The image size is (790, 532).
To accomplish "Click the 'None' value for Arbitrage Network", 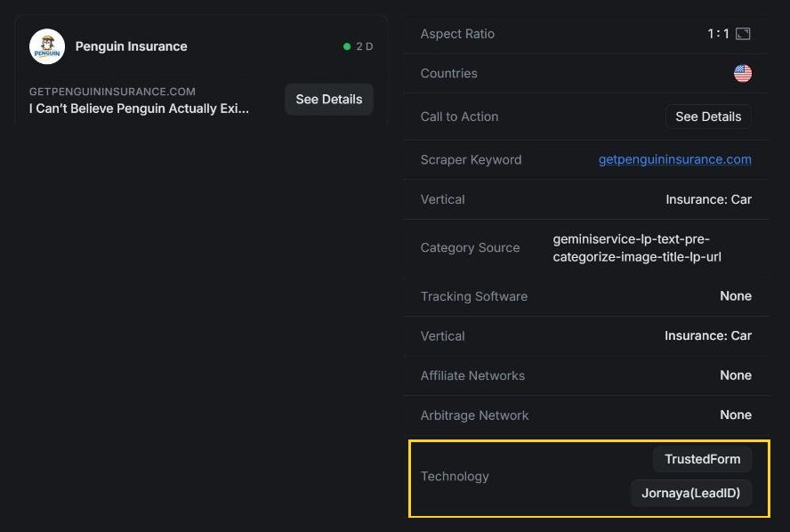I will point(736,415).
